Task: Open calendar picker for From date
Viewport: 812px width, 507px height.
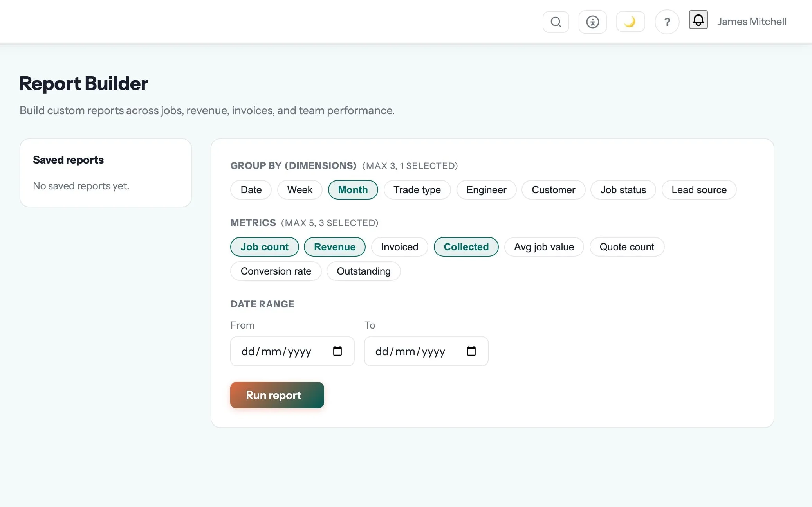Action: (337, 351)
